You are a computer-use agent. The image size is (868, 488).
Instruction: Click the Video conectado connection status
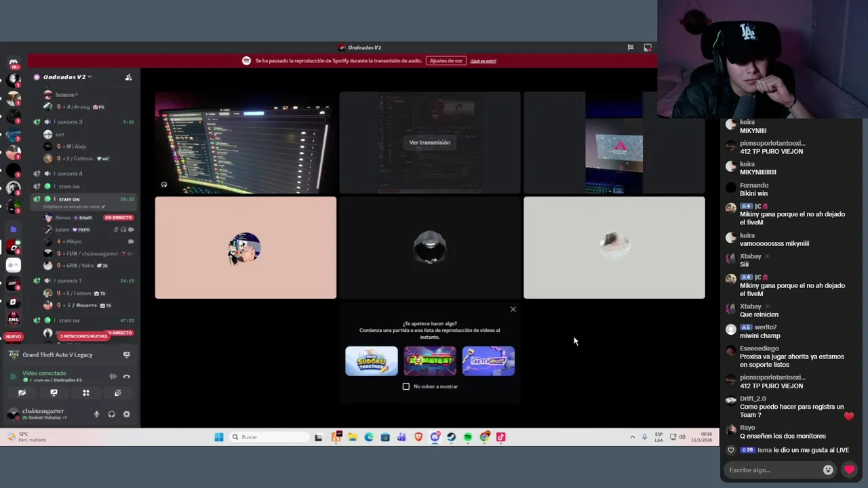pyautogui.click(x=44, y=373)
